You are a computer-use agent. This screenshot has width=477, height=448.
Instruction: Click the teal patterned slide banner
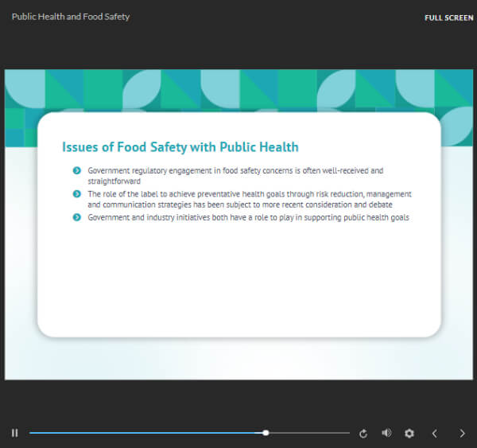(x=238, y=89)
